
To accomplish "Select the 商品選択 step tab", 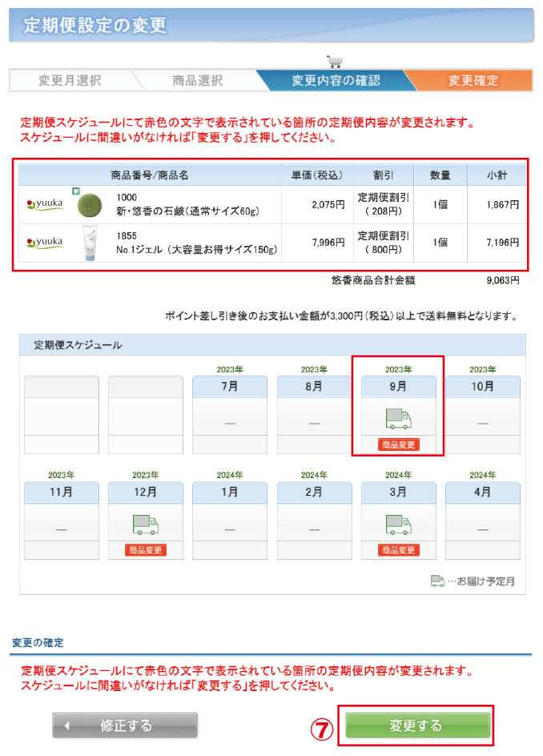I will [x=198, y=81].
